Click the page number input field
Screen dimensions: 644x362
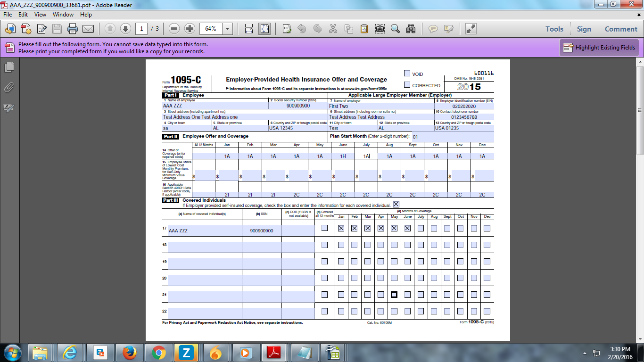click(141, 29)
